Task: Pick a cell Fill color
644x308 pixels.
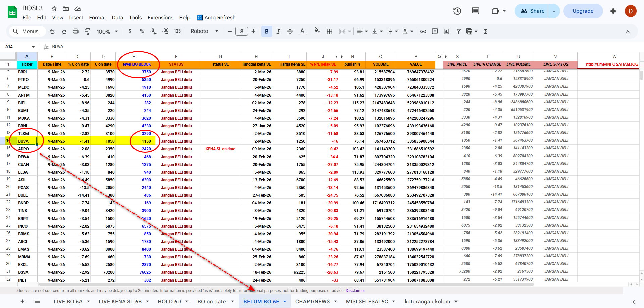Action: pyautogui.click(x=317, y=31)
